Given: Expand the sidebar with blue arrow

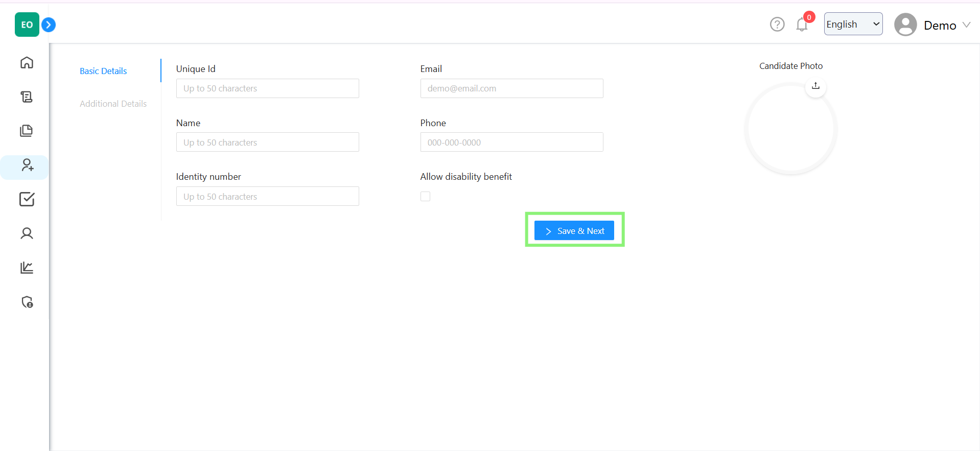Looking at the screenshot, I should [x=49, y=25].
